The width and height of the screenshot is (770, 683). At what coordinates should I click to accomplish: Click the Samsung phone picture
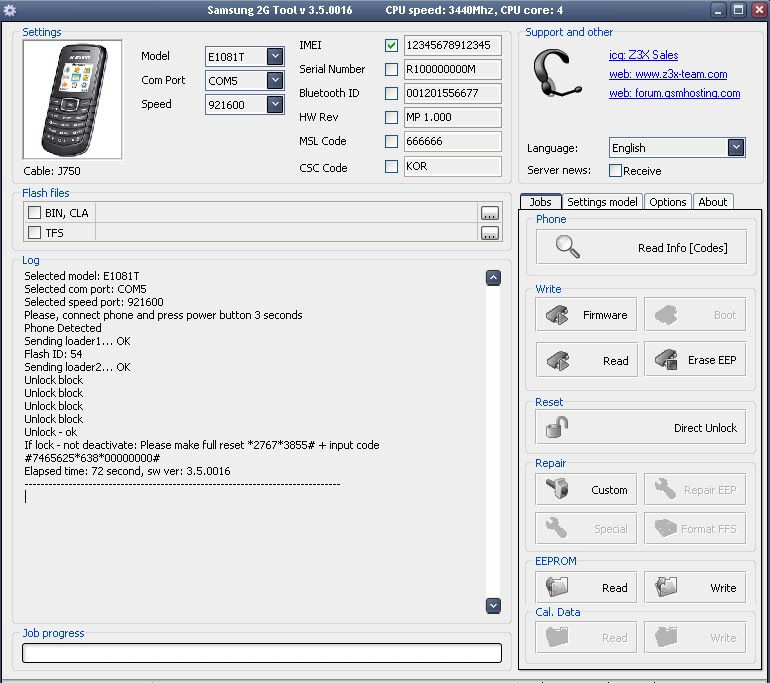(x=73, y=99)
